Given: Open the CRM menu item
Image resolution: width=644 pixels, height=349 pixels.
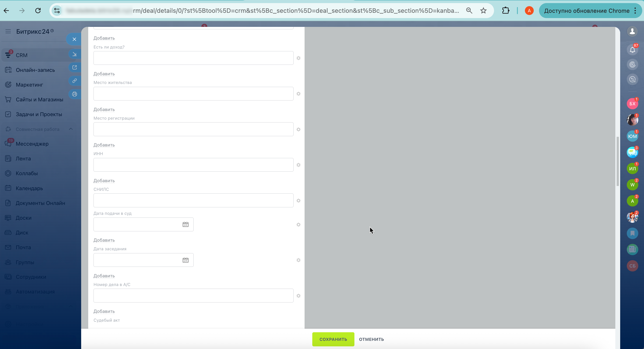Looking at the screenshot, I should [x=21, y=55].
